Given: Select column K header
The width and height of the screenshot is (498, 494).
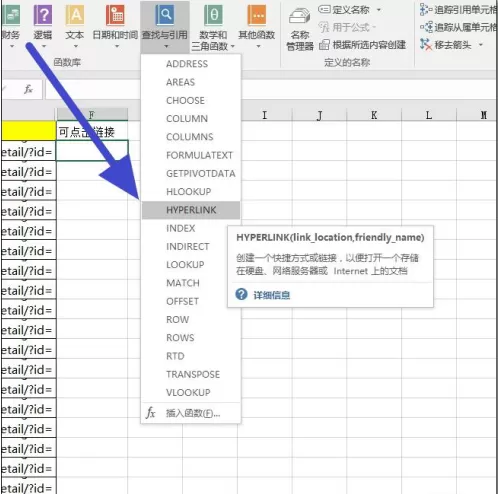Looking at the screenshot, I should [x=374, y=115].
